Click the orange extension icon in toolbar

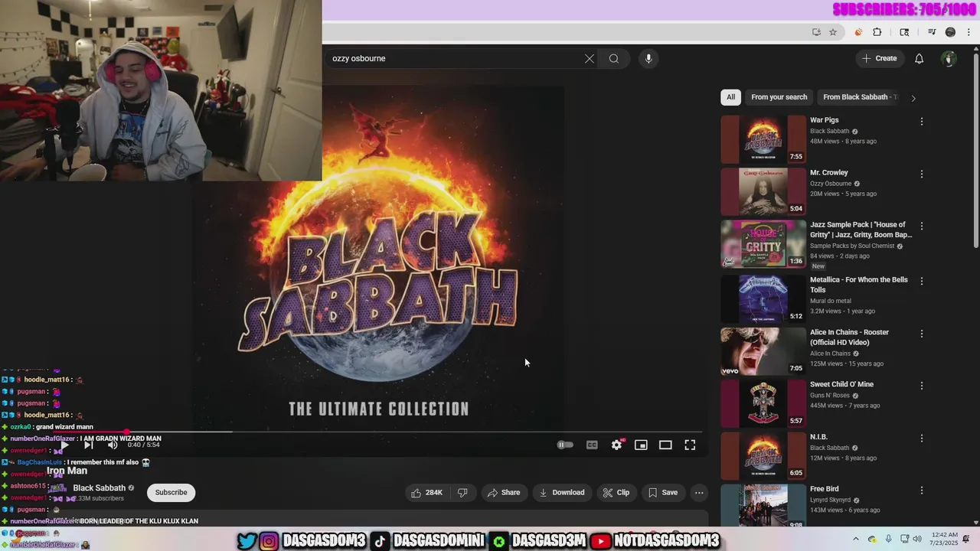coord(858,32)
